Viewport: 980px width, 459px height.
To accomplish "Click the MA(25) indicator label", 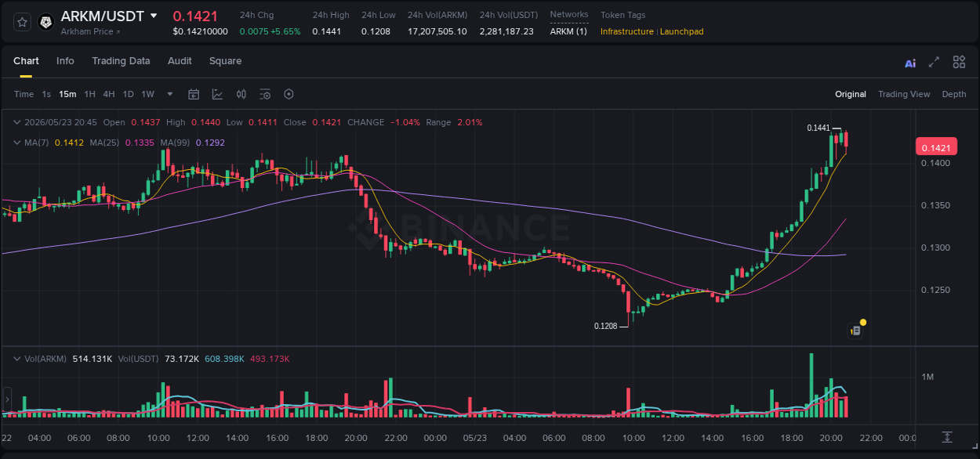I will 104,143.
